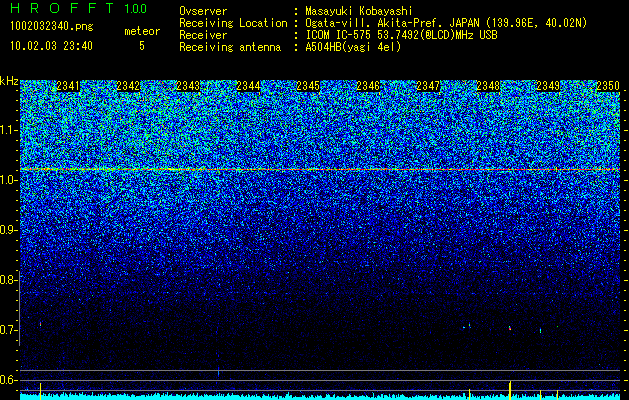Click the meteor count value 5

pos(142,46)
